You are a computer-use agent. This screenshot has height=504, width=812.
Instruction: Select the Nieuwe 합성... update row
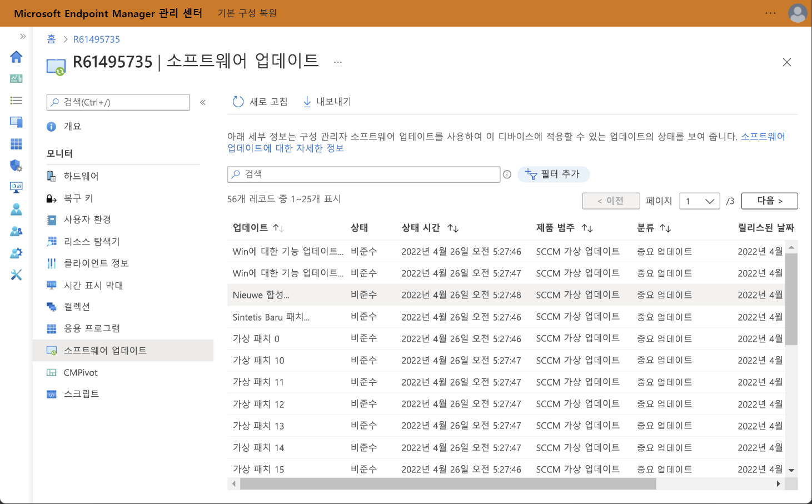(507, 295)
